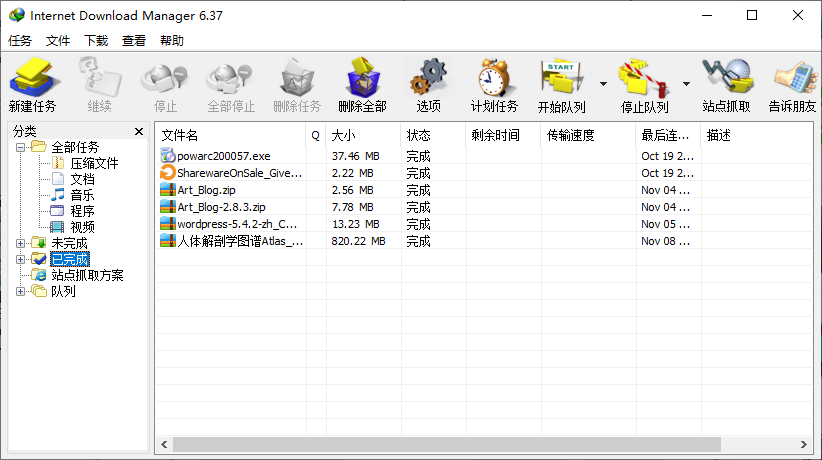Click the scroll left arrow
Image resolution: width=822 pixels, height=460 pixels.
(x=164, y=444)
